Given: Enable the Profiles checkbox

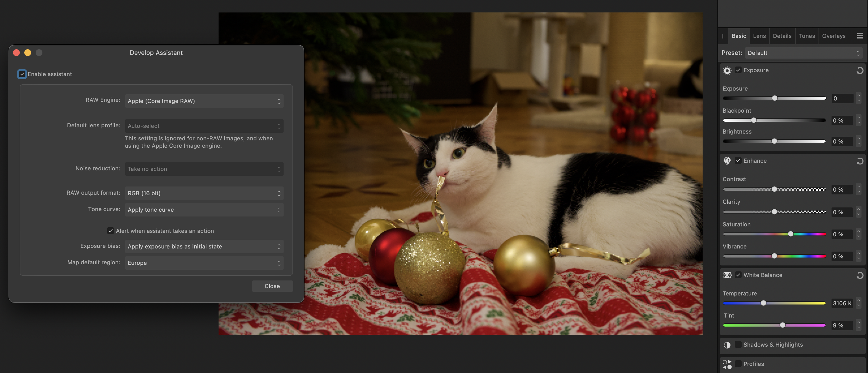Looking at the screenshot, I should (x=738, y=364).
